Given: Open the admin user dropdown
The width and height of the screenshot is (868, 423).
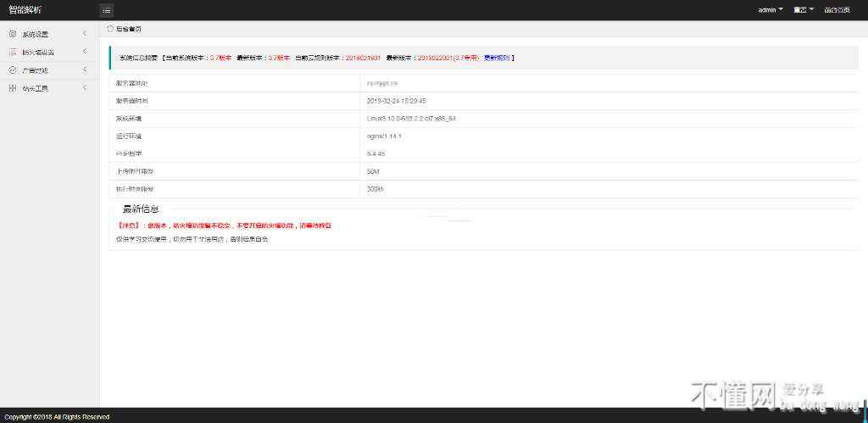Looking at the screenshot, I should (x=770, y=10).
